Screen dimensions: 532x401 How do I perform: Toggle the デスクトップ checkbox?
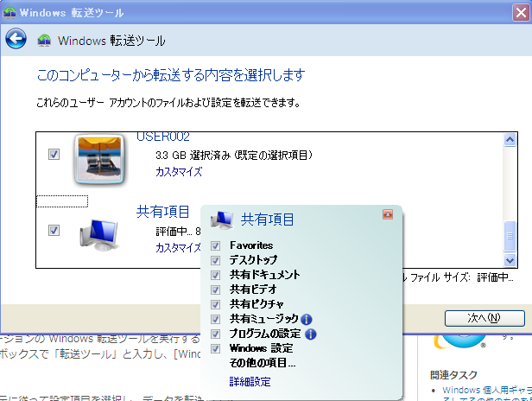pyautogui.click(x=215, y=260)
